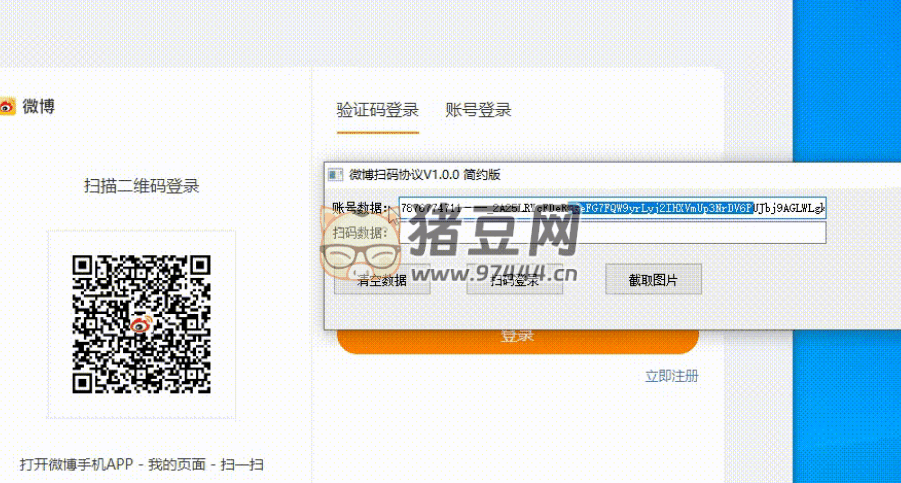Switch to the 账号登录 tab

[x=478, y=110]
